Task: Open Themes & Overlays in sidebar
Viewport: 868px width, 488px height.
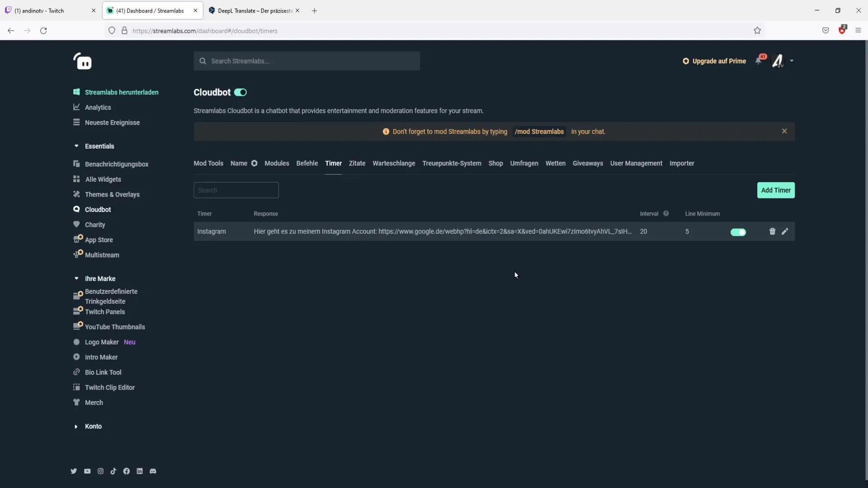Action: [x=106, y=194]
